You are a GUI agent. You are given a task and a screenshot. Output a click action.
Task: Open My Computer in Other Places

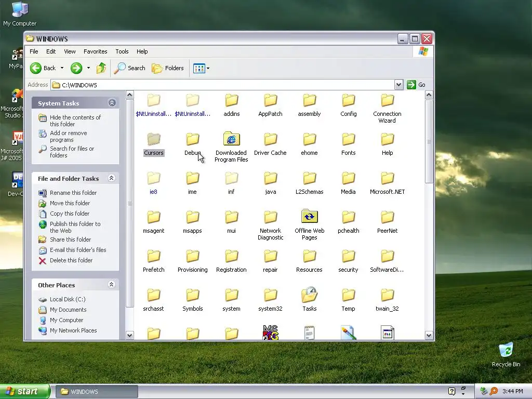[x=66, y=320]
